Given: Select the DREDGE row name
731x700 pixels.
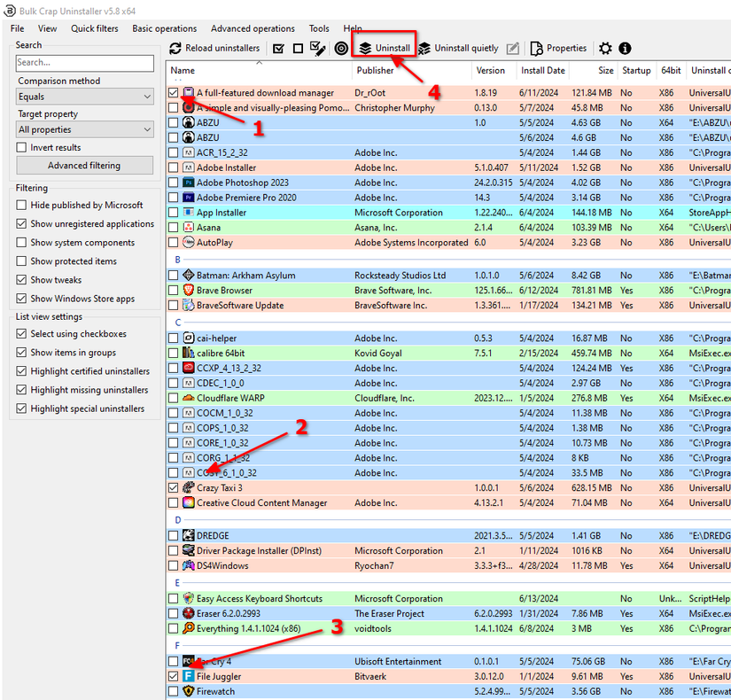Looking at the screenshot, I should pyautogui.click(x=213, y=535).
